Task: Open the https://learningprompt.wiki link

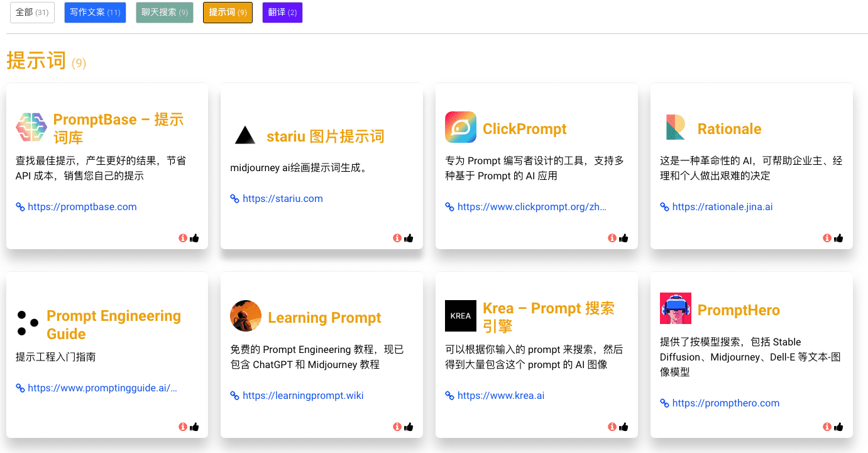Action: tap(303, 395)
